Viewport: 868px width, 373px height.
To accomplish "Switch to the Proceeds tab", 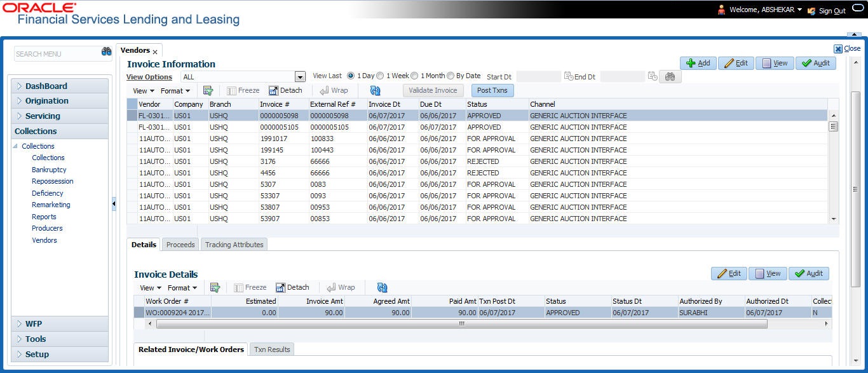I will click(x=180, y=245).
